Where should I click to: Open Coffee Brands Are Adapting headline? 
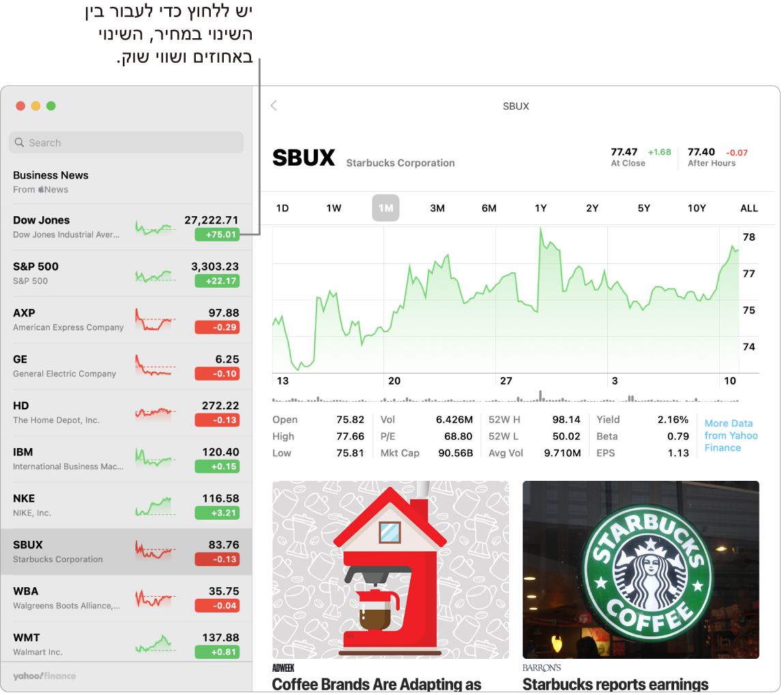coord(377,683)
